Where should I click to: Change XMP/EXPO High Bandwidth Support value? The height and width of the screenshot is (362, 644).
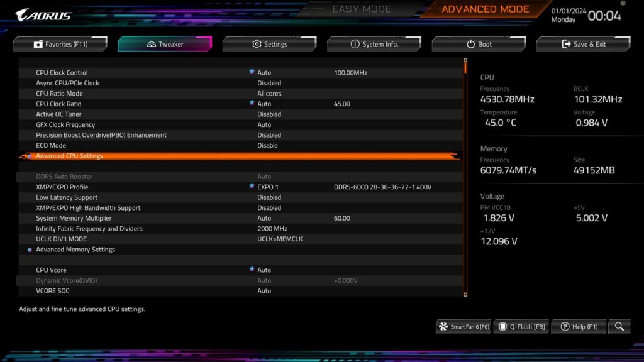tap(269, 207)
